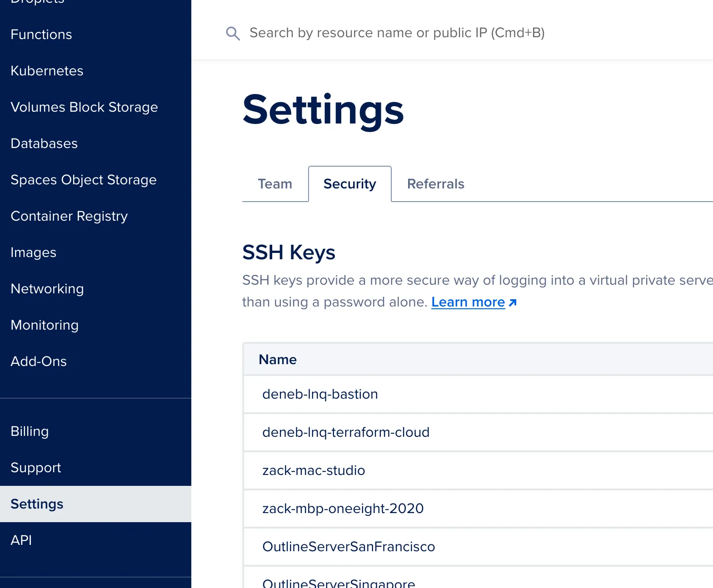The height and width of the screenshot is (588, 713).
Task: Switch to the Team tab
Action: pyautogui.click(x=275, y=184)
